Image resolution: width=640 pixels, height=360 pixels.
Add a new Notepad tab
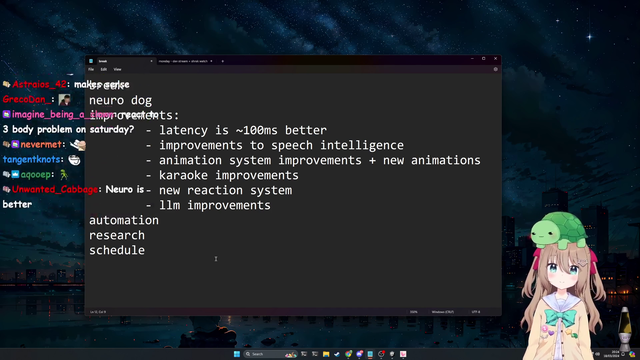pyautogui.click(x=222, y=61)
